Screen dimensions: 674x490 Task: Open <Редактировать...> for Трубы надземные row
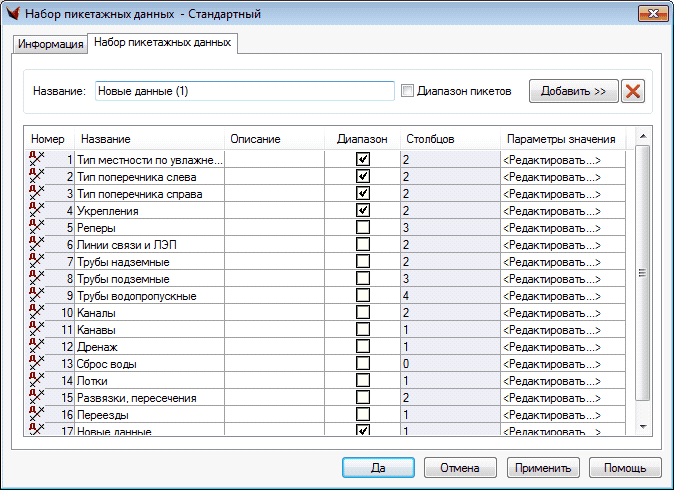(x=552, y=261)
